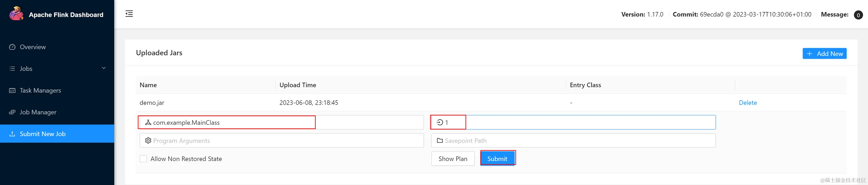Collapse sidebar with the menu fold icon
Image resolution: width=868 pixels, height=185 pixels.
click(x=129, y=14)
